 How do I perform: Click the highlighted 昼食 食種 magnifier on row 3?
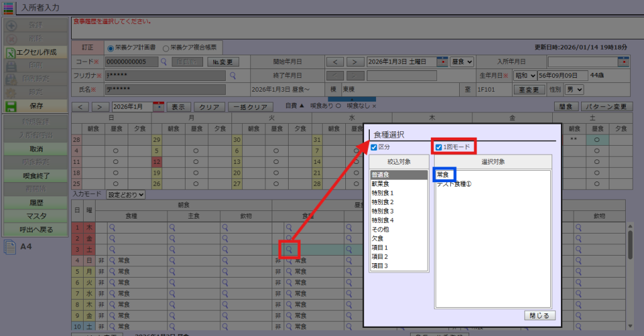[289, 249]
